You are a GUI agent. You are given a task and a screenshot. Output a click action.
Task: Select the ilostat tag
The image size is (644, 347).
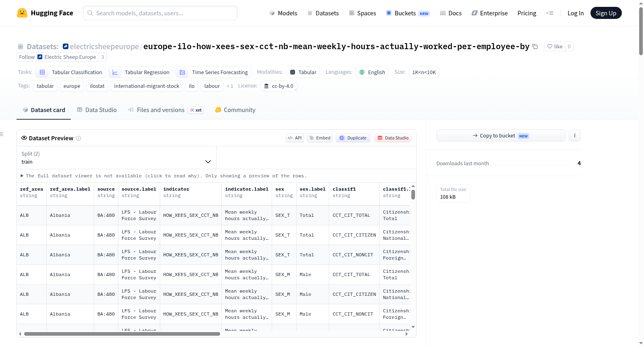tap(97, 86)
